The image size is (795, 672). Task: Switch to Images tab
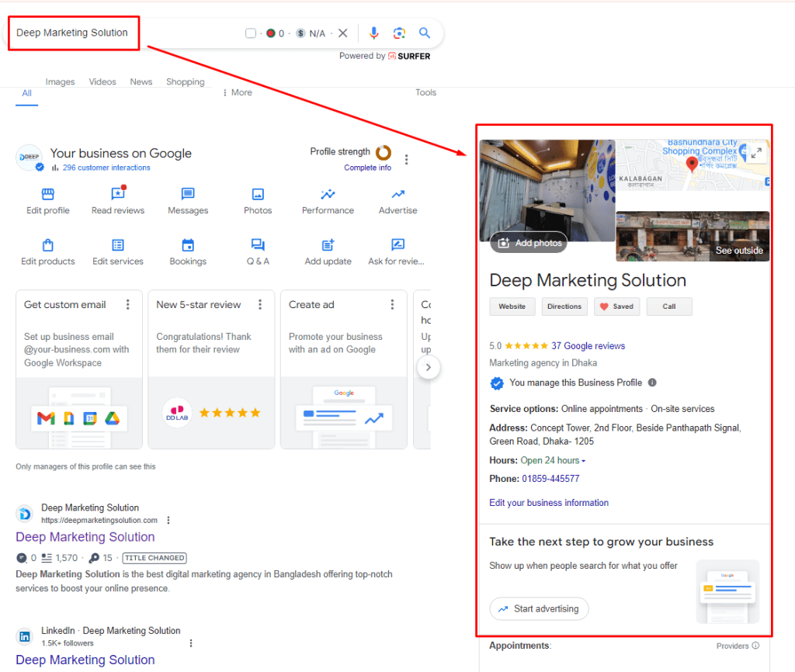tap(60, 81)
